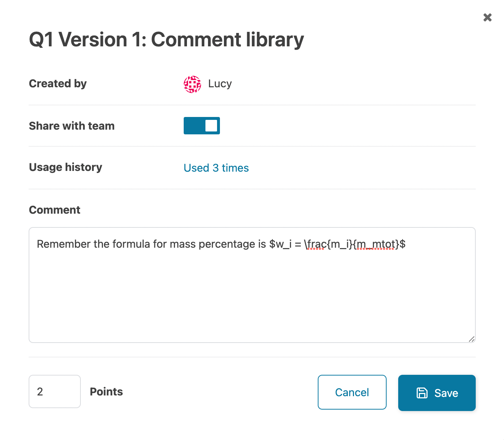Click the Created by label

point(58,84)
